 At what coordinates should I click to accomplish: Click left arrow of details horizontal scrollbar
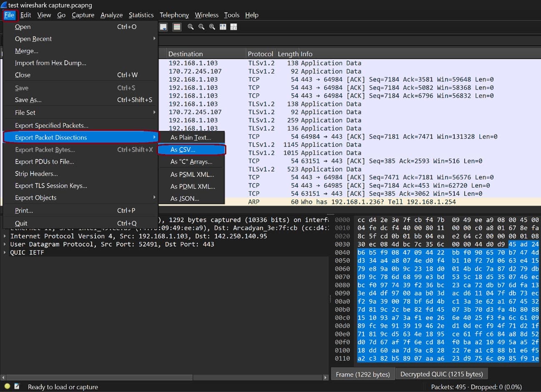pos(3,377)
